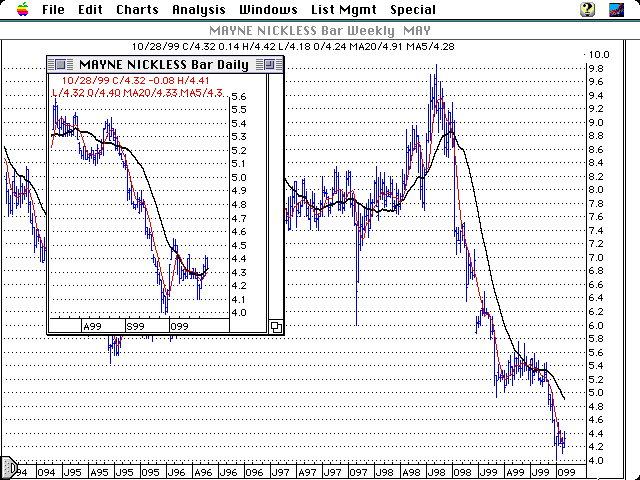
Task: Open the Analysis menu
Action: [x=199, y=9]
